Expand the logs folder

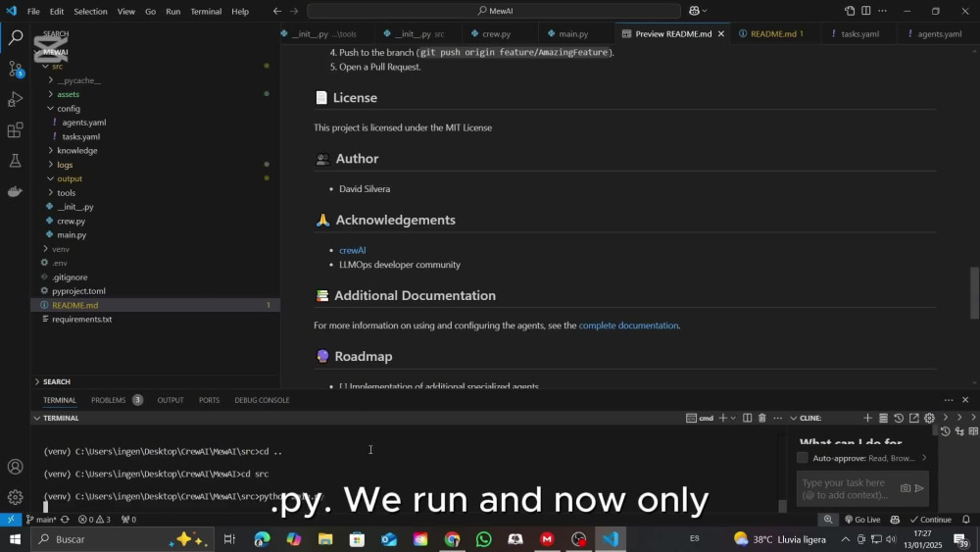click(51, 165)
